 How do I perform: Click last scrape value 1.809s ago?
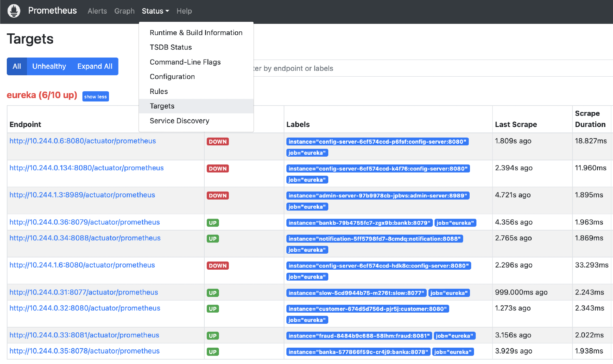pyautogui.click(x=513, y=141)
